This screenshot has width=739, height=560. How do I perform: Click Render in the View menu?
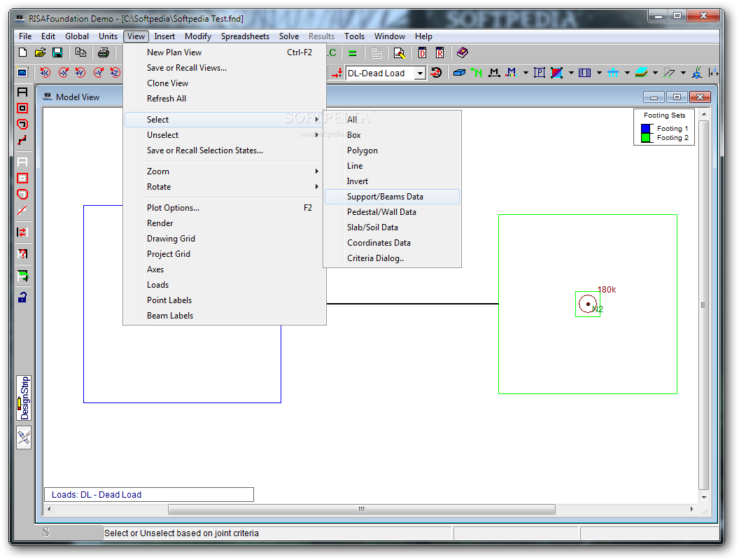coord(225,223)
